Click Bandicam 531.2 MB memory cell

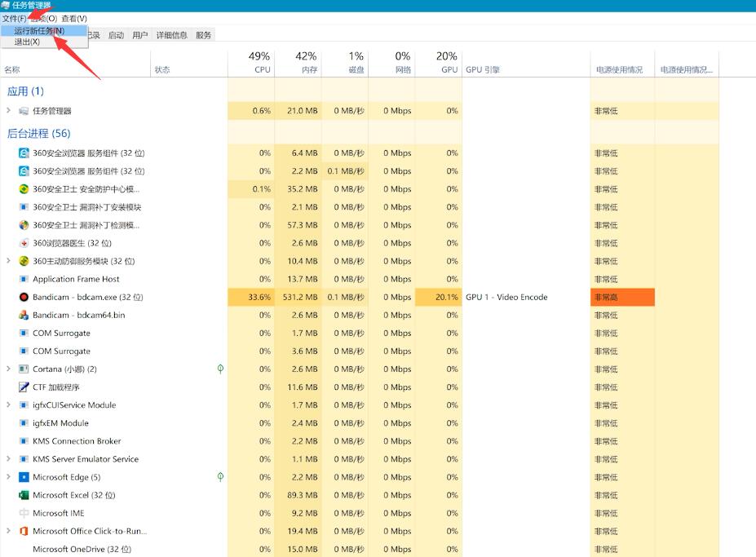coord(298,297)
